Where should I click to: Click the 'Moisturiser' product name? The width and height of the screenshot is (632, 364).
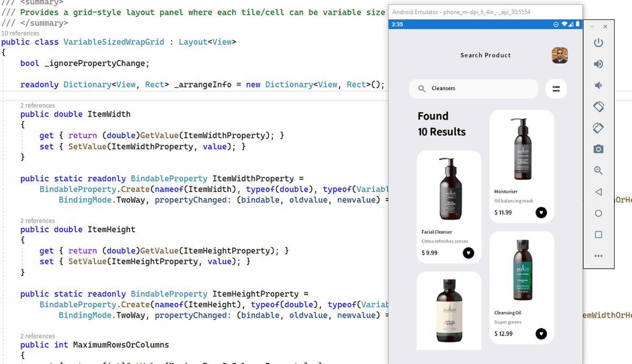506,191
